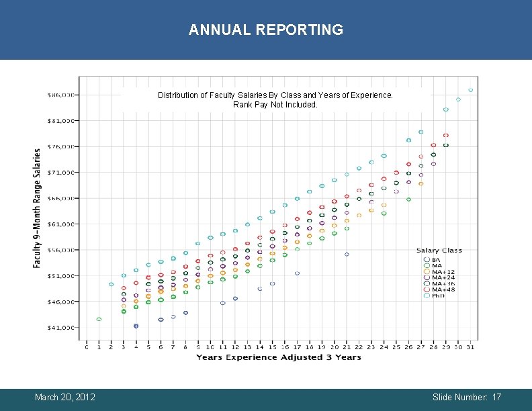Click the $56,000 y-axis label
This screenshot has height=411, width=532.
tap(60, 250)
